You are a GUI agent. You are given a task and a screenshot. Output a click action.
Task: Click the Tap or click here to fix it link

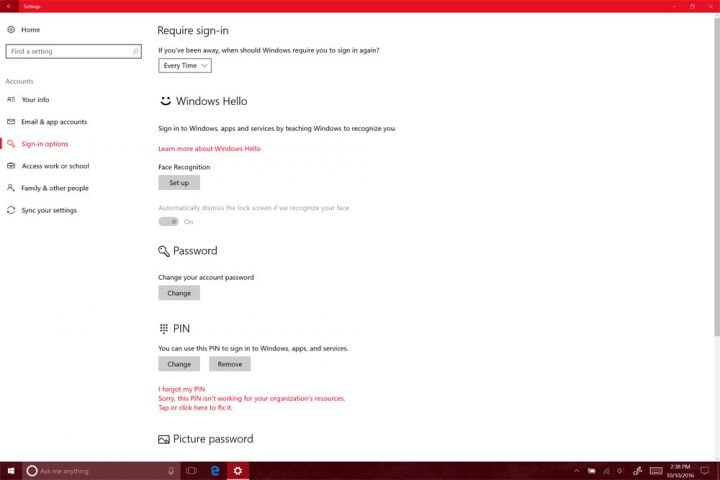(x=195, y=407)
